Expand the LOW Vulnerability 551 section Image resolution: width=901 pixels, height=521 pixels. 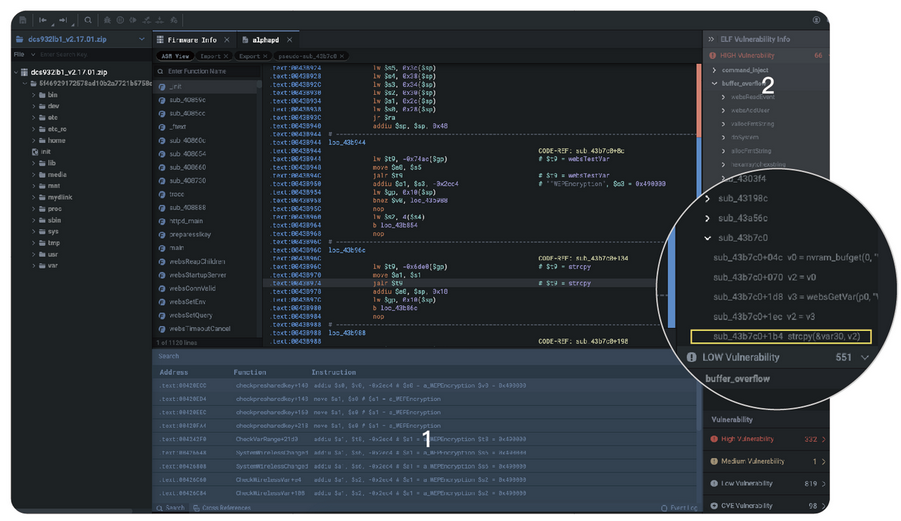865,357
